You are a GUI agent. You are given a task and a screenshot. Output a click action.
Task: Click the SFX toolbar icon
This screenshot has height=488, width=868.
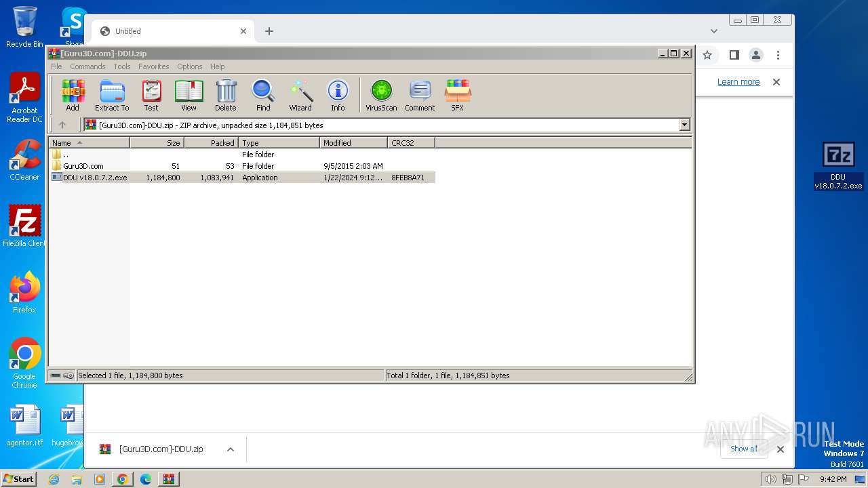[458, 95]
